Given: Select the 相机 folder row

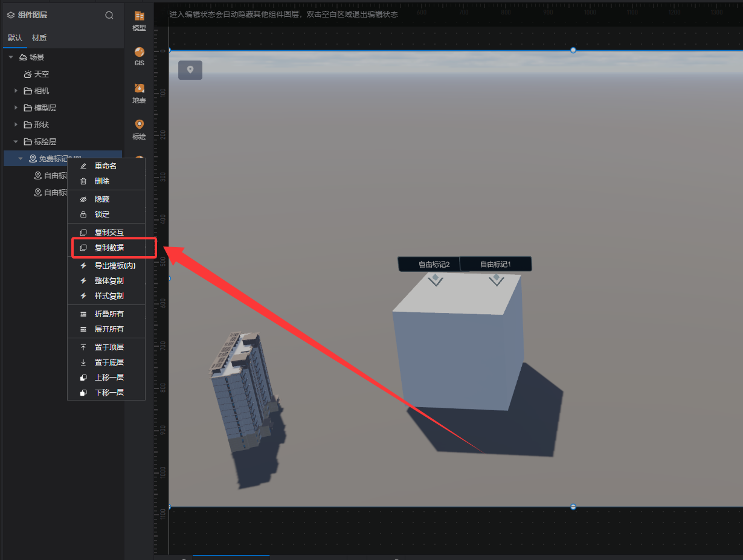Looking at the screenshot, I should 63,91.
